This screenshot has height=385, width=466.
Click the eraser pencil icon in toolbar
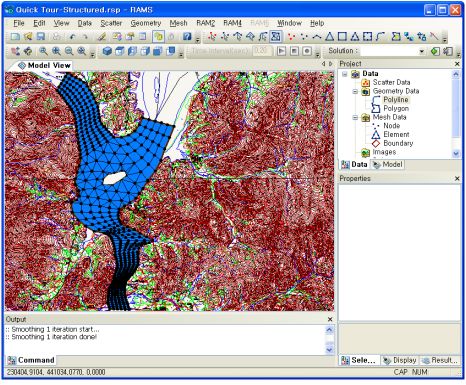tap(101, 36)
